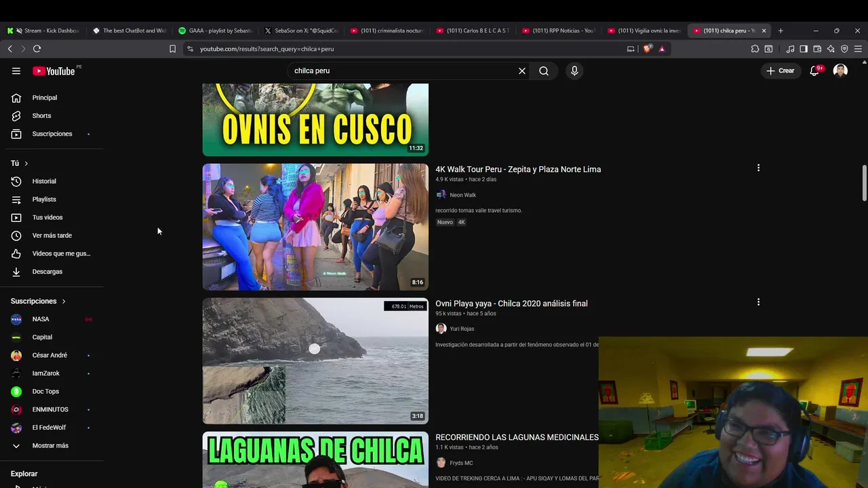Click the Crear button
This screenshot has width=868, height=488.
[780, 70]
